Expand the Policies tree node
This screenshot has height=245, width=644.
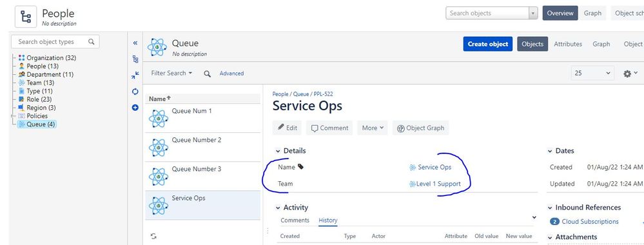[x=13, y=116]
